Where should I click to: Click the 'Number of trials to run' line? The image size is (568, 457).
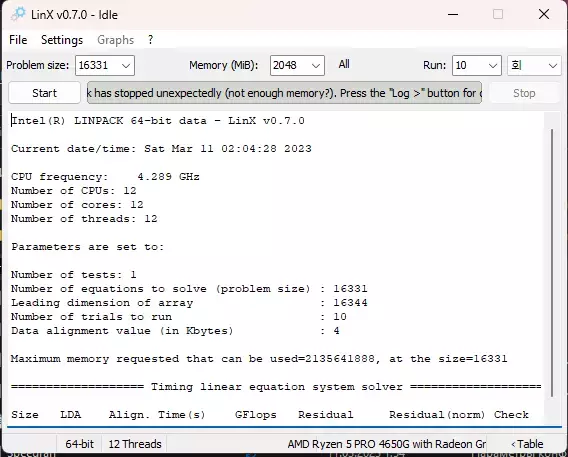179,316
